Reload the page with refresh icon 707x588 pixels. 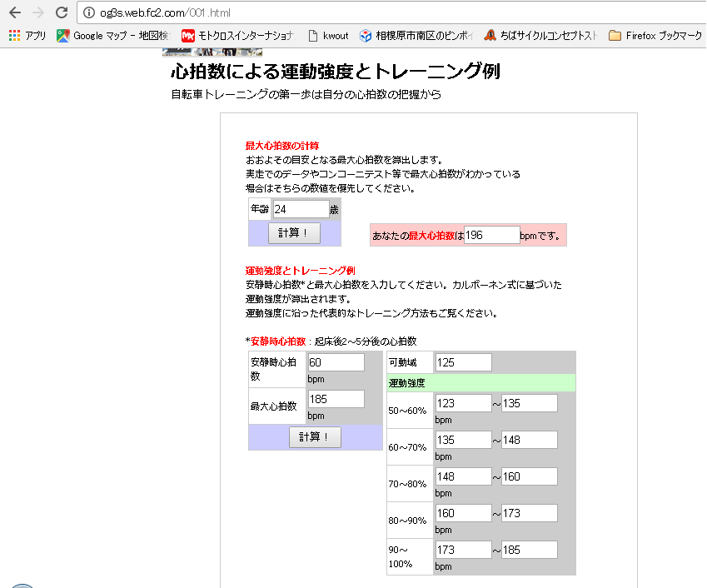tap(62, 12)
